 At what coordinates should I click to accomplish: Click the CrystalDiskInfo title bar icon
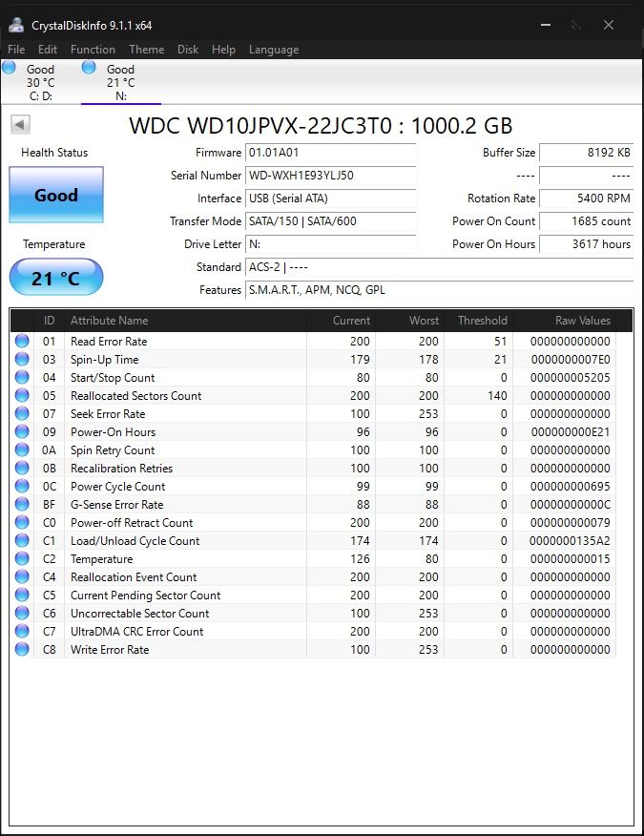click(16, 25)
